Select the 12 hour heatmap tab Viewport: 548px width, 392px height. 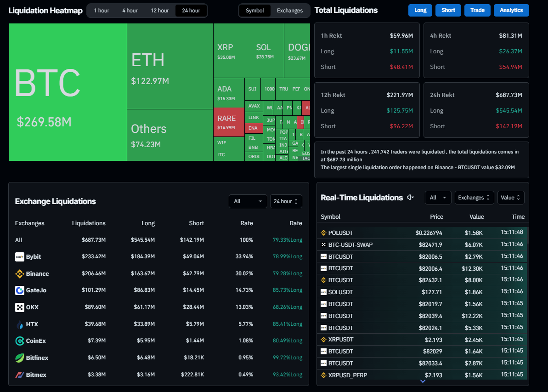click(160, 11)
